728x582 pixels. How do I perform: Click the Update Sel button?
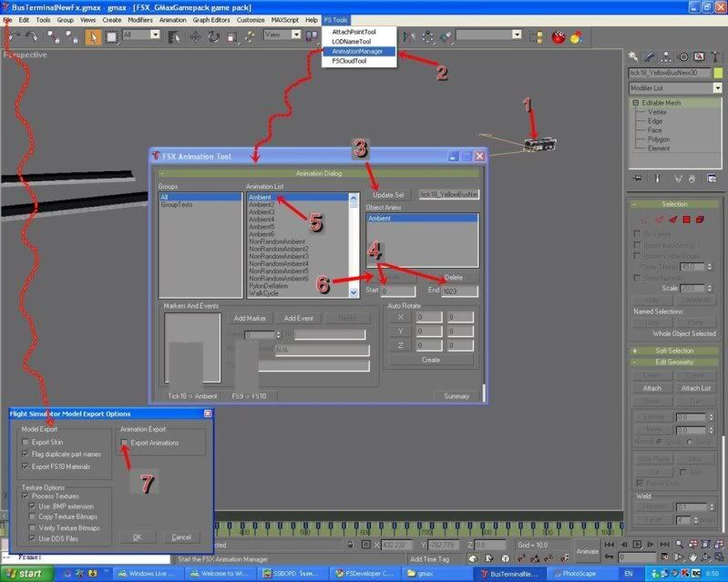pyautogui.click(x=388, y=195)
